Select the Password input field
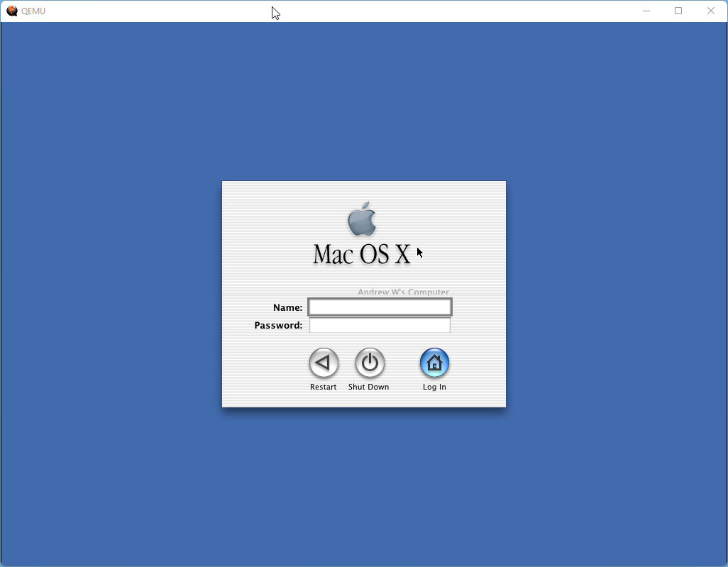 (x=380, y=325)
